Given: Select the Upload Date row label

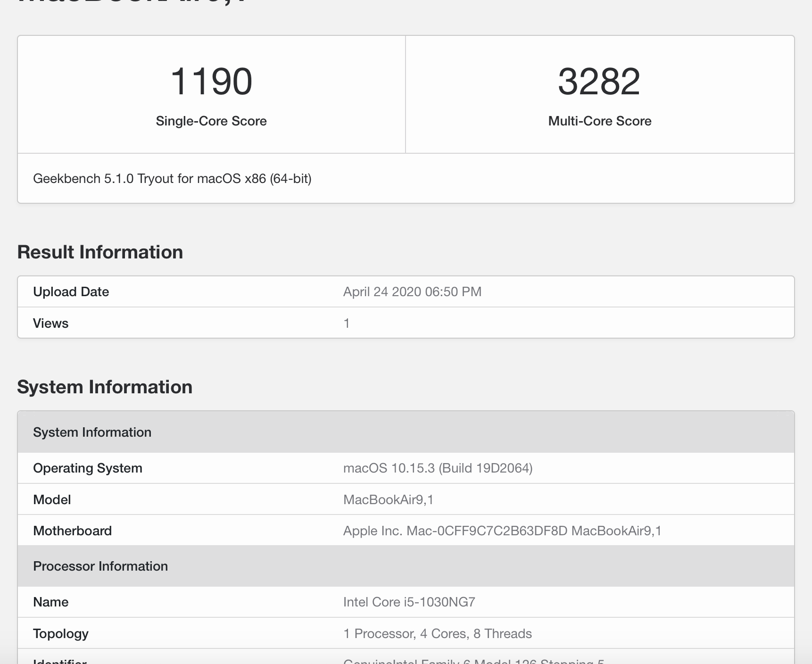Looking at the screenshot, I should click(x=71, y=291).
